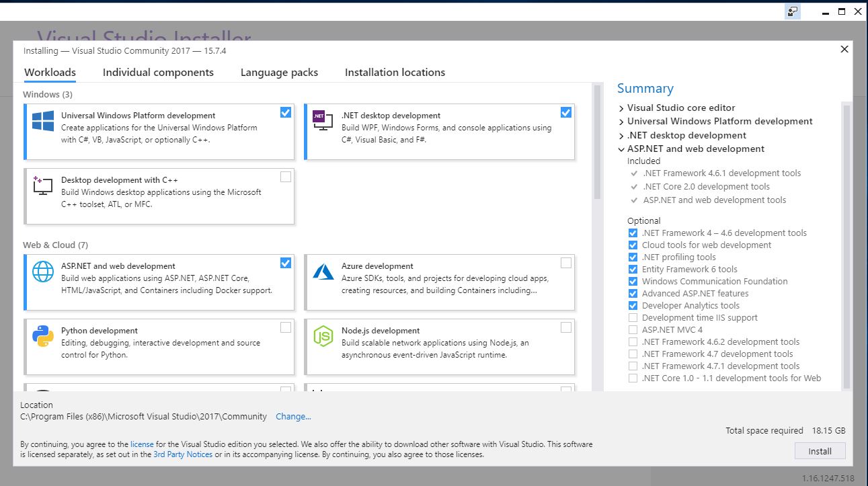Viewport: 868px width, 486px height.
Task: Click the Universal Windows Platform logo icon
Action: (43, 121)
